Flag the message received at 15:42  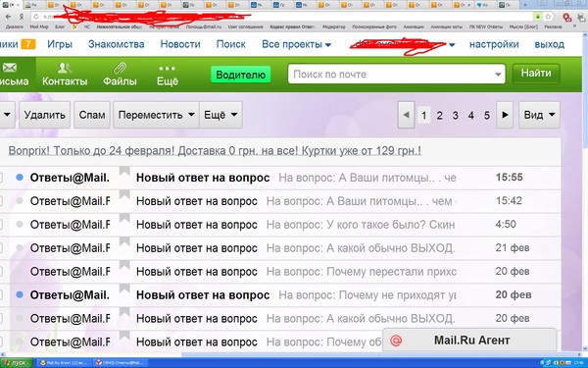(124, 195)
